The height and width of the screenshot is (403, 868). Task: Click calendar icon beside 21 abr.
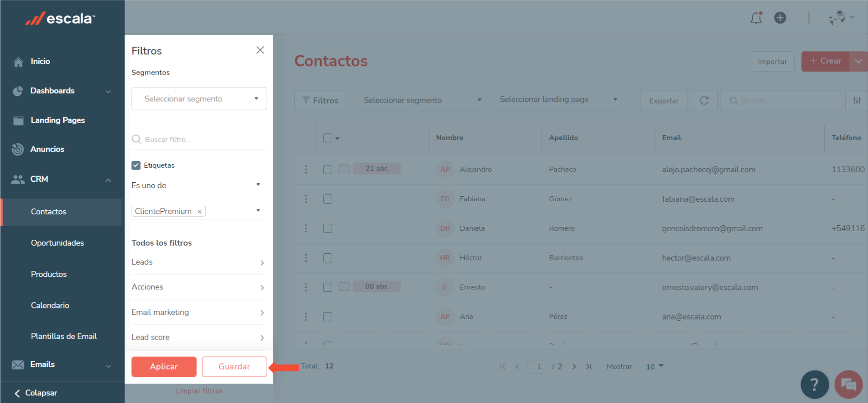pyautogui.click(x=344, y=169)
